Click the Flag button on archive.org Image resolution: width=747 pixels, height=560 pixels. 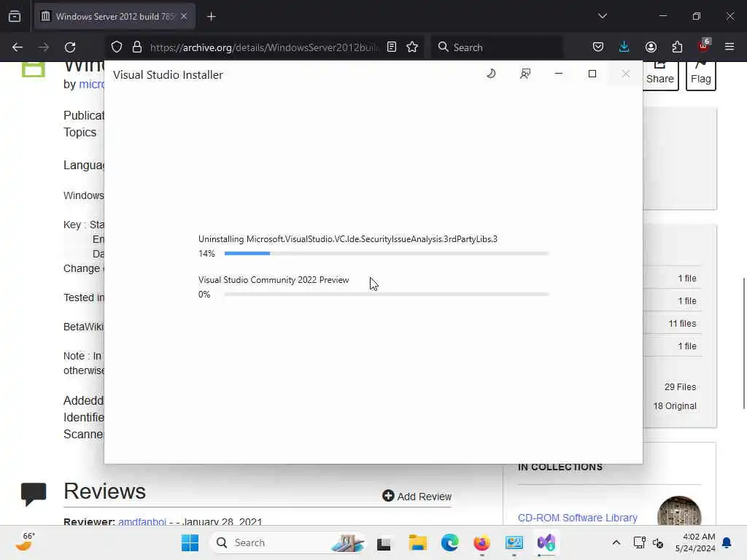click(701, 75)
